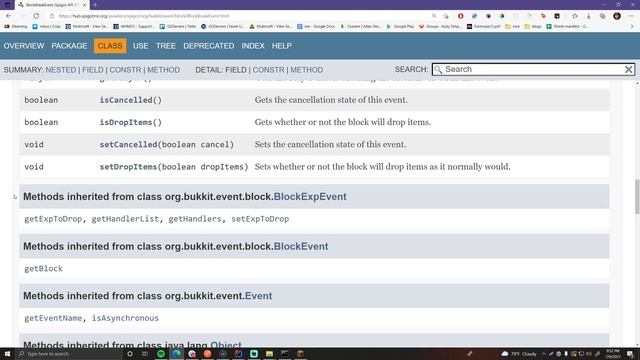This screenshot has height=360, width=640.
Task: Expand the bookmarks bar overflow chevron
Action: click(x=632, y=26)
